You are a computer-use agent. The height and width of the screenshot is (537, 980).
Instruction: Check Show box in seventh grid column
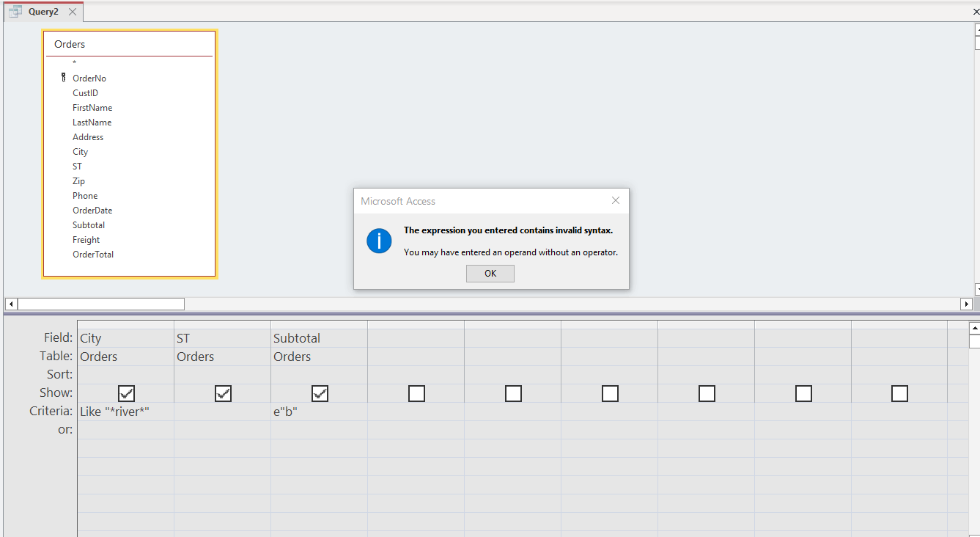[x=707, y=393]
